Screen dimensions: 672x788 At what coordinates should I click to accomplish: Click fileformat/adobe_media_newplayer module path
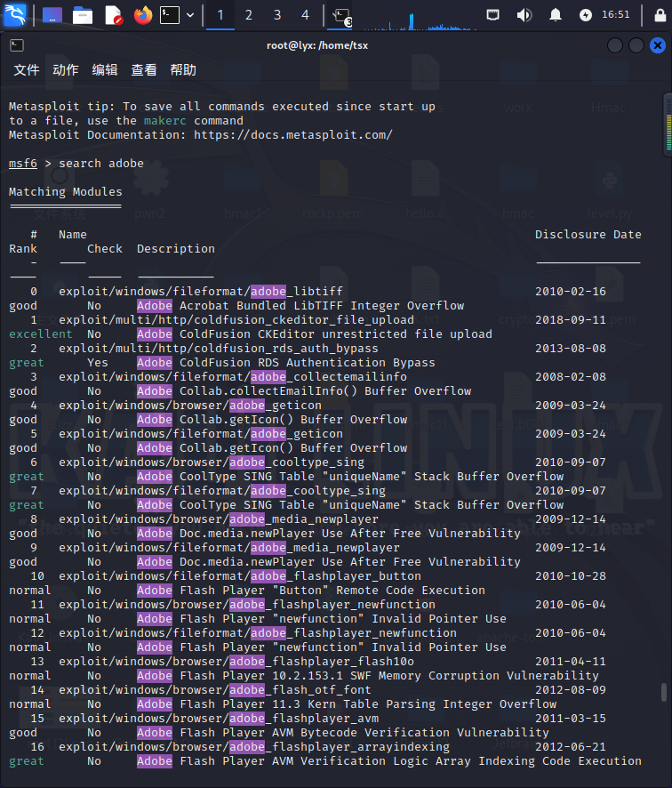pos(229,548)
